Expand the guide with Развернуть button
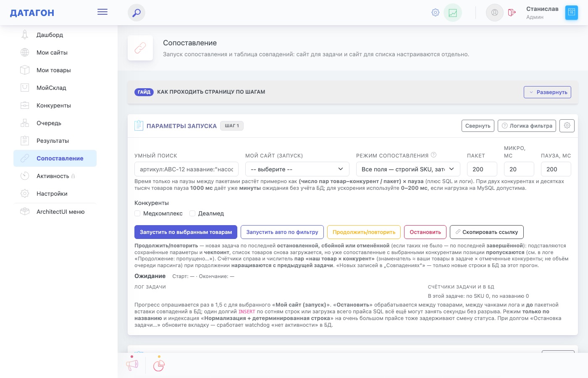 pyautogui.click(x=547, y=92)
